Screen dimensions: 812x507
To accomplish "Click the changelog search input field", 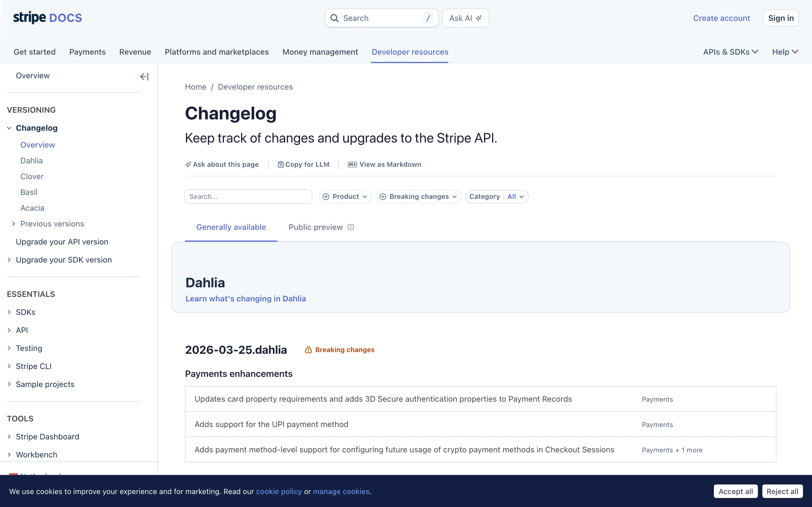I will click(x=248, y=197).
